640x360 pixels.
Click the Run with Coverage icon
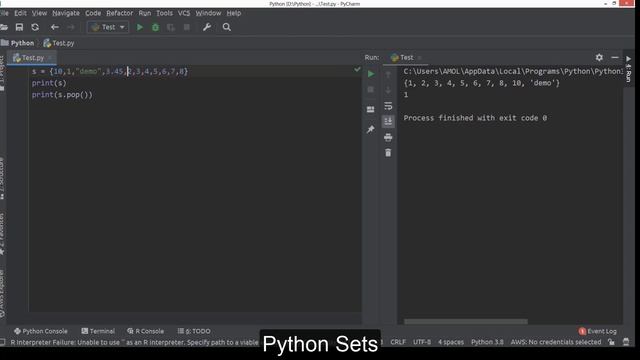[171, 27]
